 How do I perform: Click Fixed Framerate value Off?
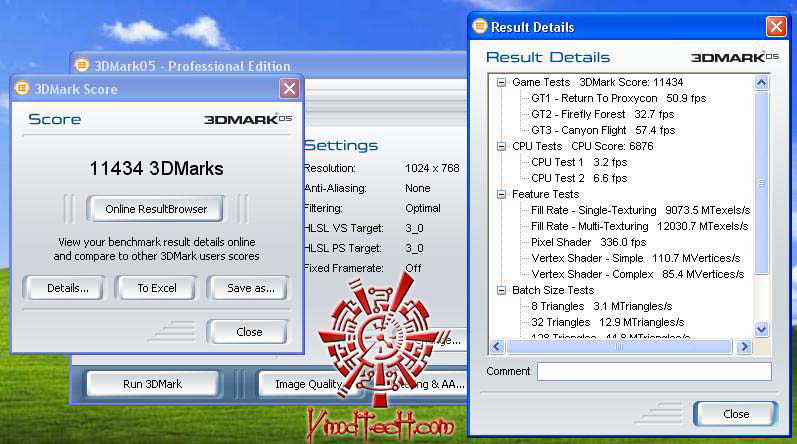413,268
